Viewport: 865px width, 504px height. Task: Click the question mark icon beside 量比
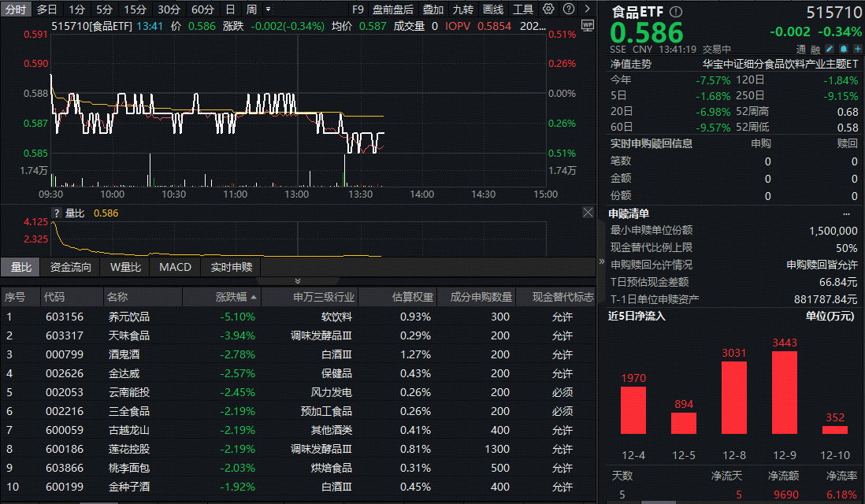[x=55, y=212]
